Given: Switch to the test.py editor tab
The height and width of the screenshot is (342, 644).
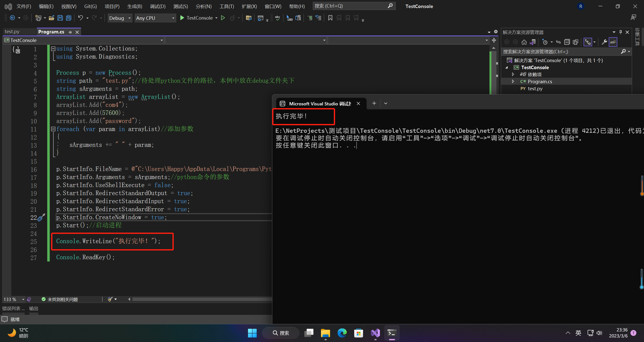Looking at the screenshot, I should click(12, 32).
